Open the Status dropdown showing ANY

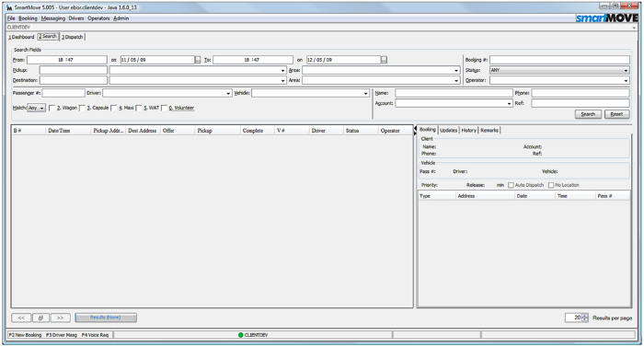559,70
